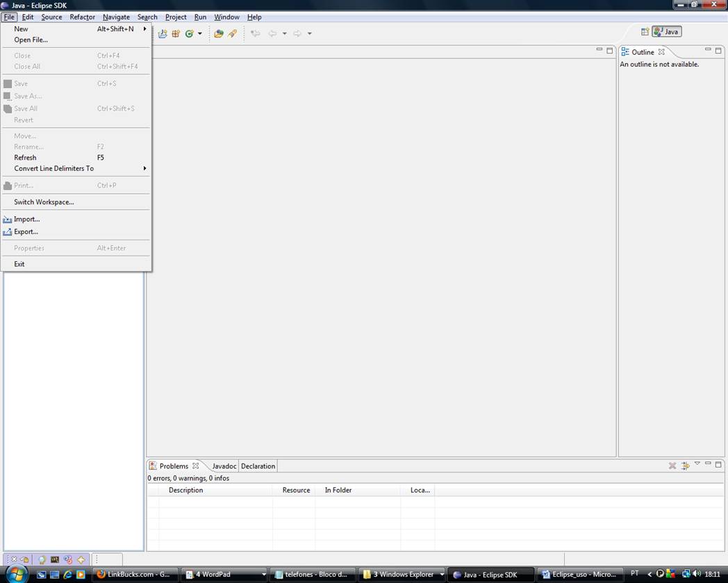Close the Outline view tab

[661, 51]
